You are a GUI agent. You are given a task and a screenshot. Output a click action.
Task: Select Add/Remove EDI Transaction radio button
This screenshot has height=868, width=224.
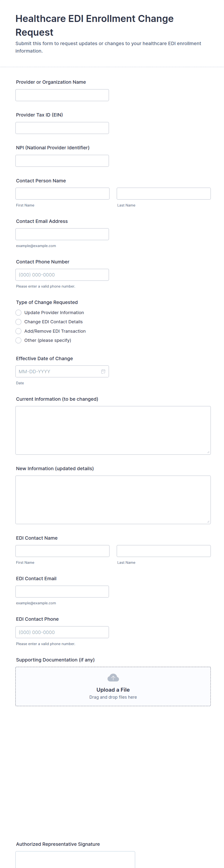(19, 331)
